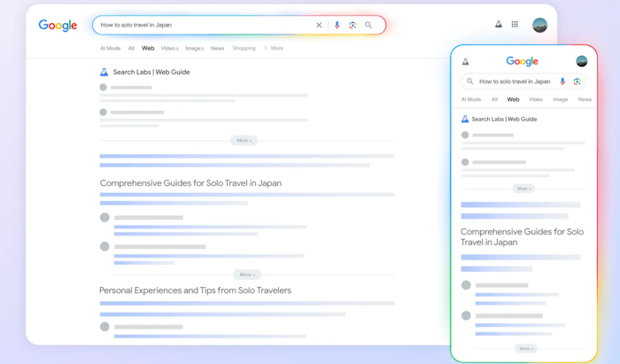Tap the Image tab in mobile view
620x364 pixels.
[x=561, y=99]
